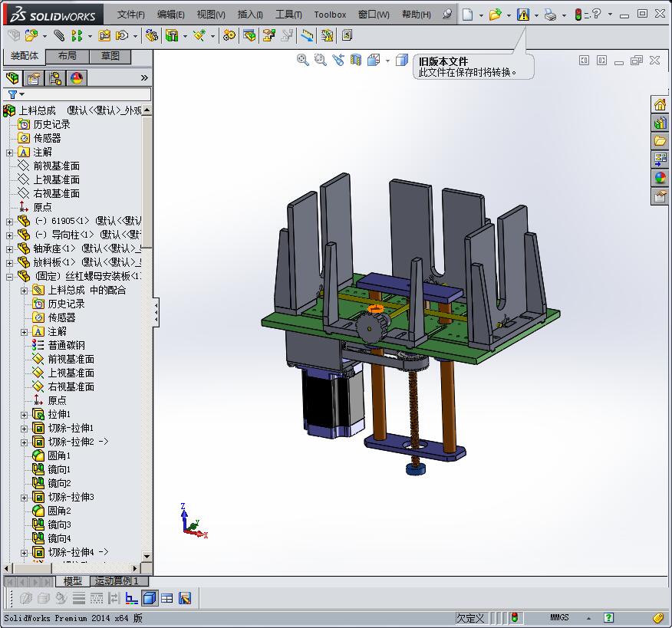Expand the 轴承座<1> component node
Viewport: 672px width, 628px height.
pos(9,249)
